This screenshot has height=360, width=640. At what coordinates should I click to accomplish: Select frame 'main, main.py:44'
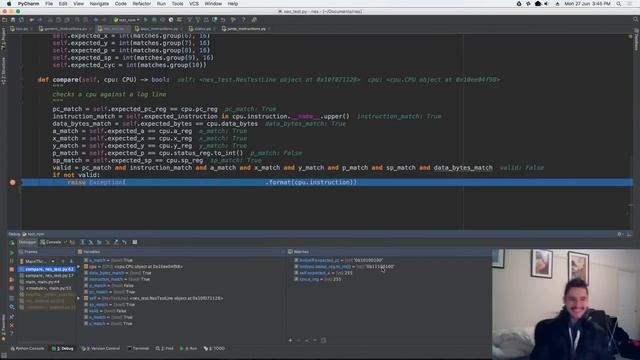click(x=48, y=282)
